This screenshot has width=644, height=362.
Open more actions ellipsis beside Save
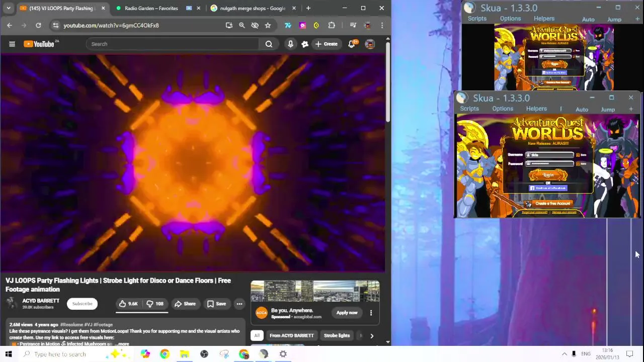coord(239,304)
